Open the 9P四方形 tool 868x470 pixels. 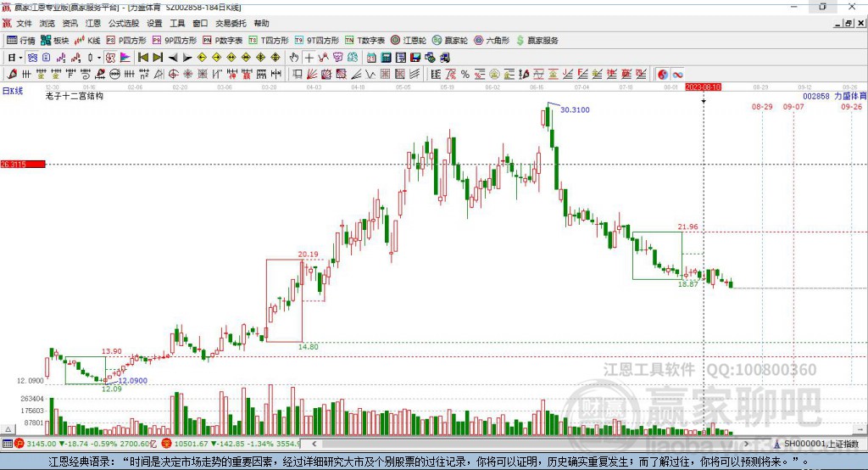click(175, 41)
